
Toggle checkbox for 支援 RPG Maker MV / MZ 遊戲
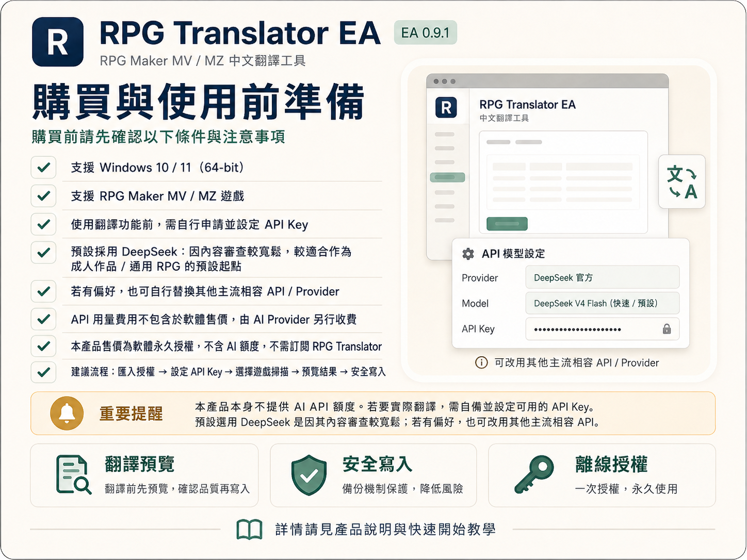pyautogui.click(x=43, y=196)
